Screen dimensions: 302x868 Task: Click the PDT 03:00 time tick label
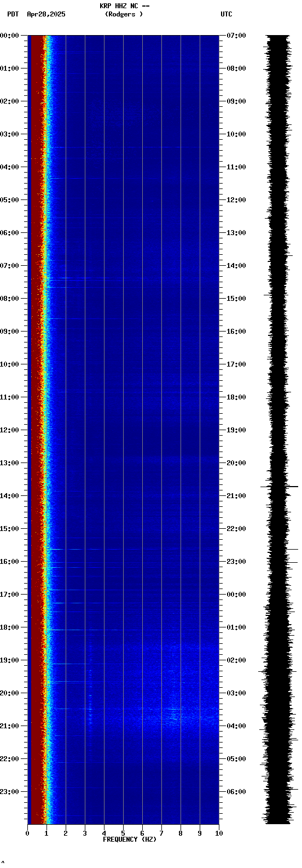9,134
